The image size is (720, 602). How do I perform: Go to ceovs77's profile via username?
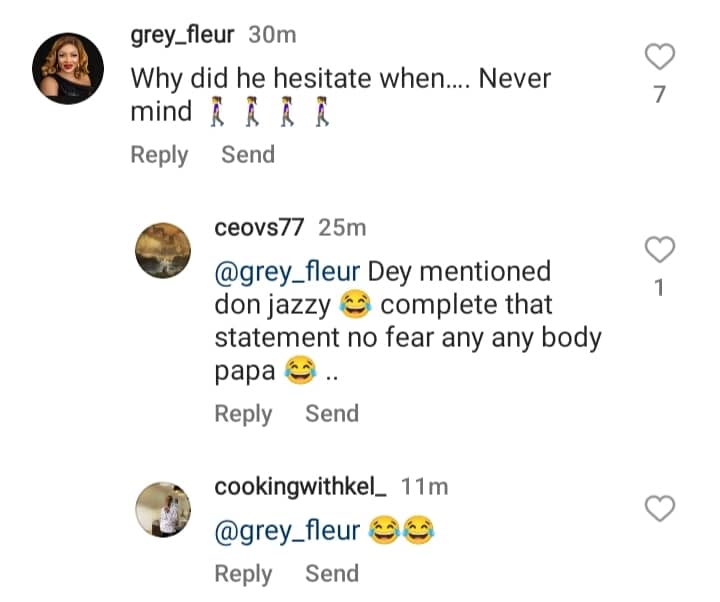pyautogui.click(x=260, y=227)
